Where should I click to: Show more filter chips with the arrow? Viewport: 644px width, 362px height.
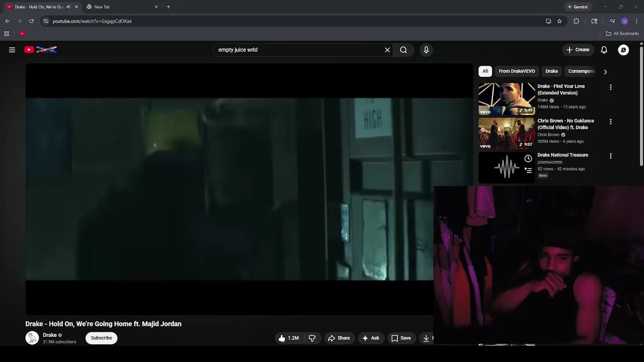tap(605, 71)
